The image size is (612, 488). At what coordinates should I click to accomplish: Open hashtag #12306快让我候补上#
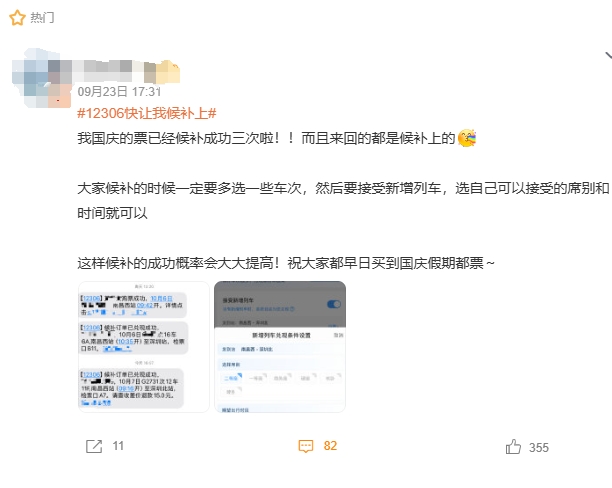(147, 113)
